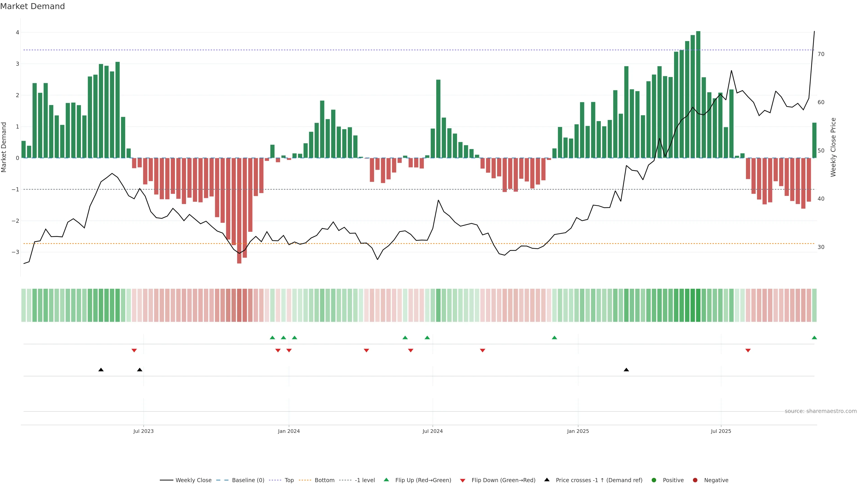Click the leftmost black price-cross triangle marker

tap(101, 370)
